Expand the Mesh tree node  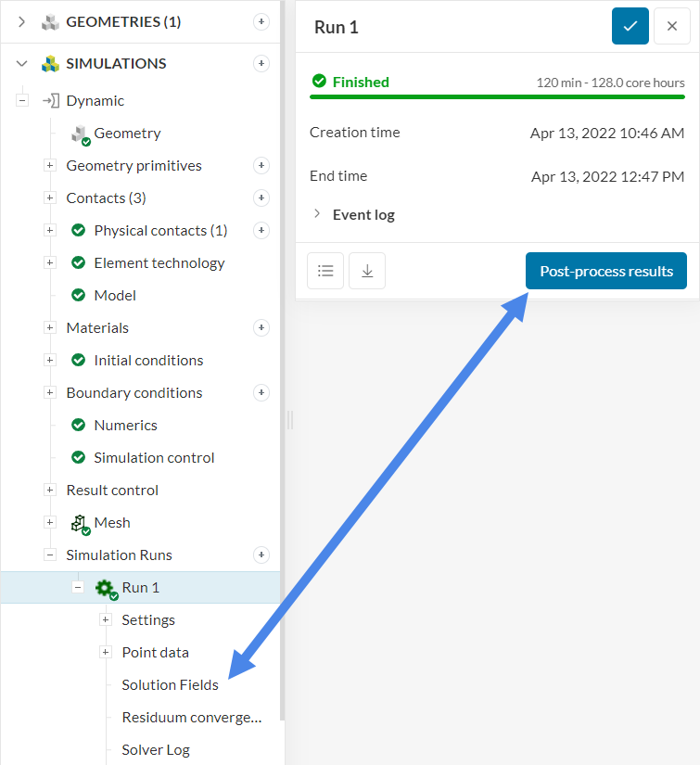point(50,523)
